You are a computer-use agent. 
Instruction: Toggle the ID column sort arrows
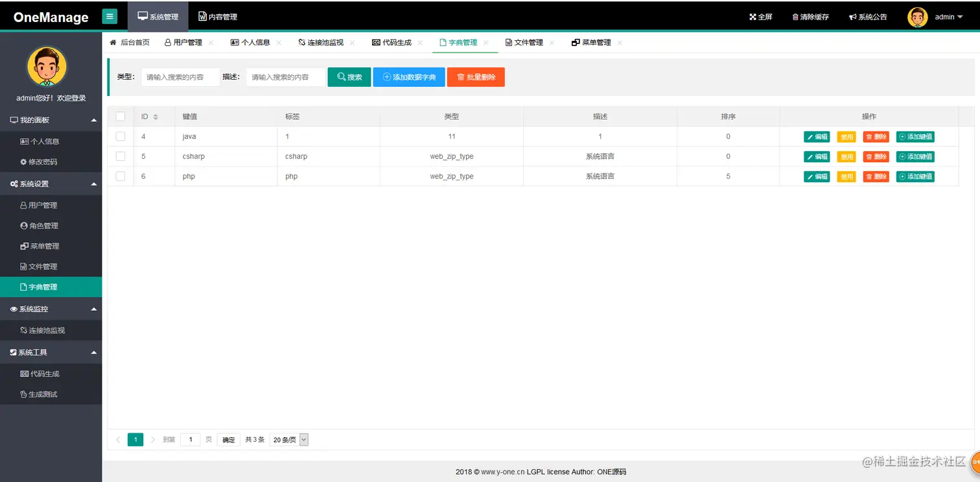point(156,116)
